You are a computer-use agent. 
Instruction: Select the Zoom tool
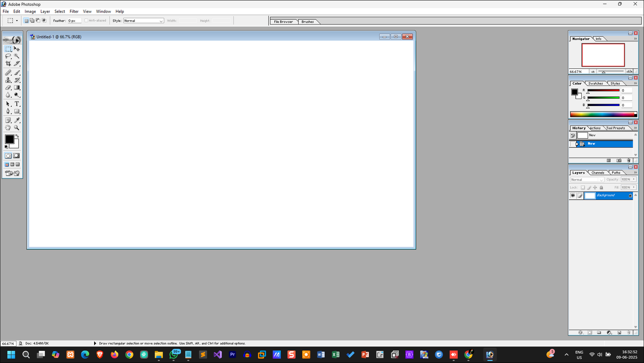point(17,128)
